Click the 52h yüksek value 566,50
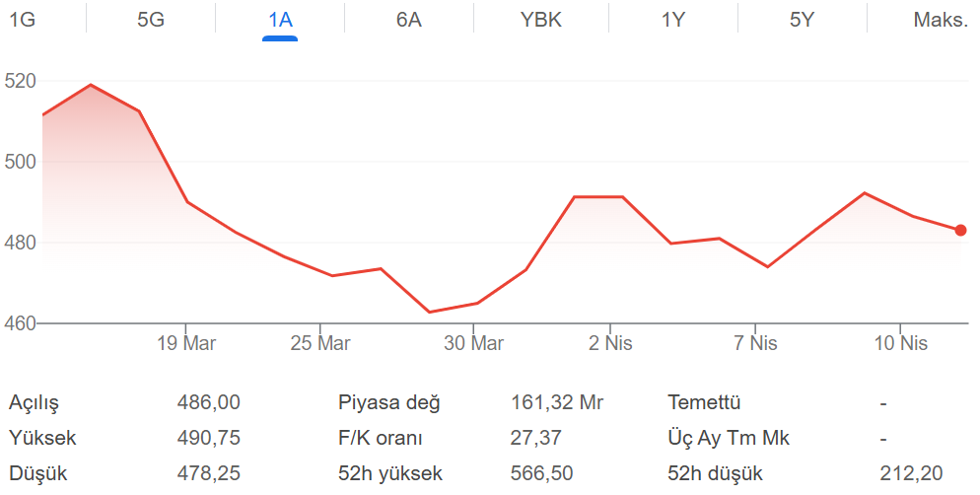Viewport: 980px width, 495px height. [541, 473]
